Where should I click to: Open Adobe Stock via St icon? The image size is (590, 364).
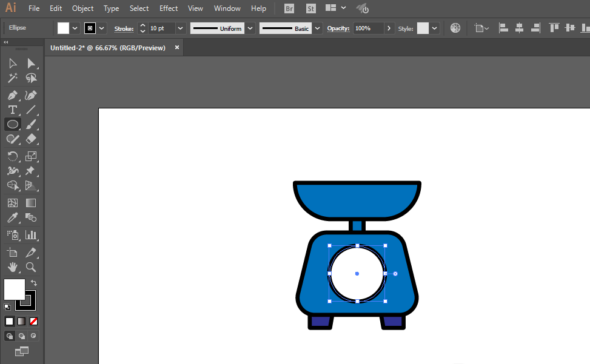(x=311, y=8)
